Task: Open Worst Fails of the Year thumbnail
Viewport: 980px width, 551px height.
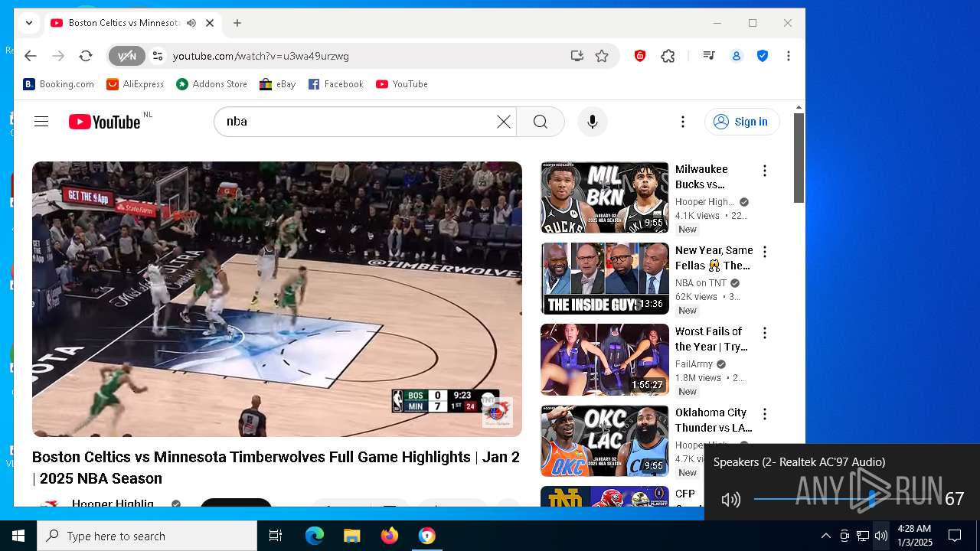Action: 605,360
